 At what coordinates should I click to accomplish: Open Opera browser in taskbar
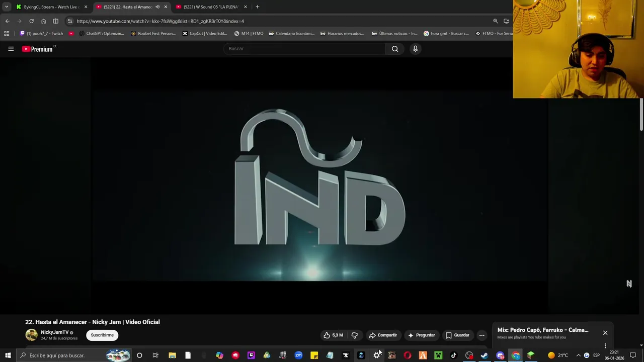[407, 355]
